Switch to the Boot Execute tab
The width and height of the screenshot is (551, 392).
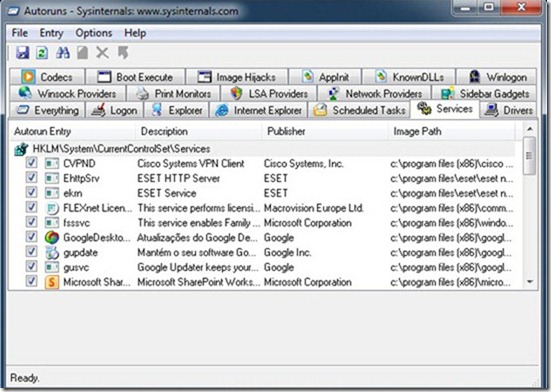click(x=135, y=77)
